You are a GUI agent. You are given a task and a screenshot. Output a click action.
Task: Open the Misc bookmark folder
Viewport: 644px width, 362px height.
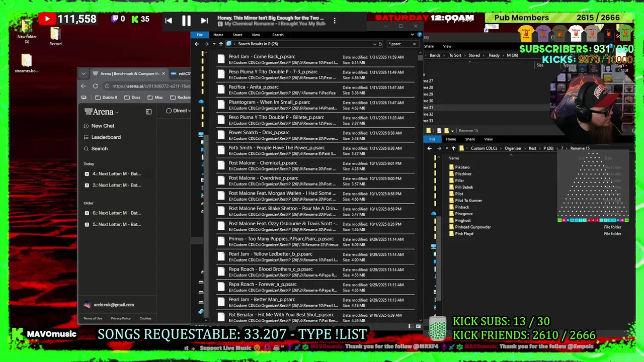pos(155,98)
